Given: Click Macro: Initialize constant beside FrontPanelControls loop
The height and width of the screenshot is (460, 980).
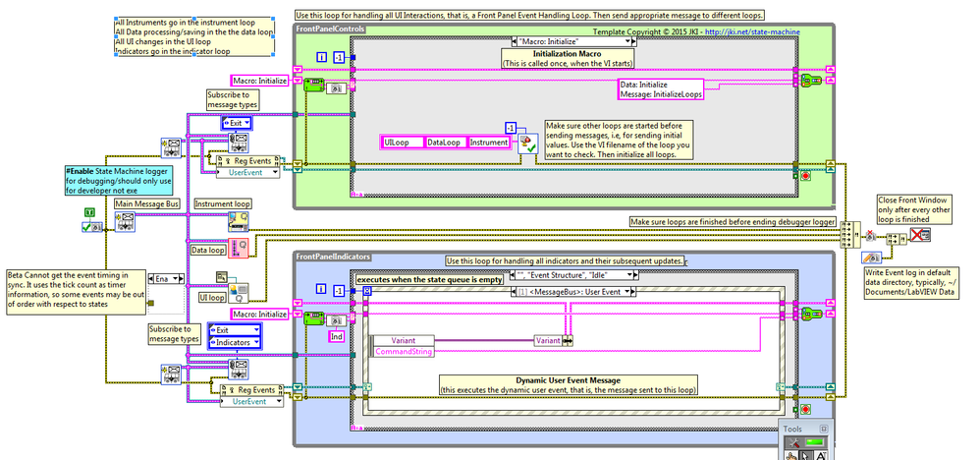Looking at the screenshot, I should pos(260,81).
